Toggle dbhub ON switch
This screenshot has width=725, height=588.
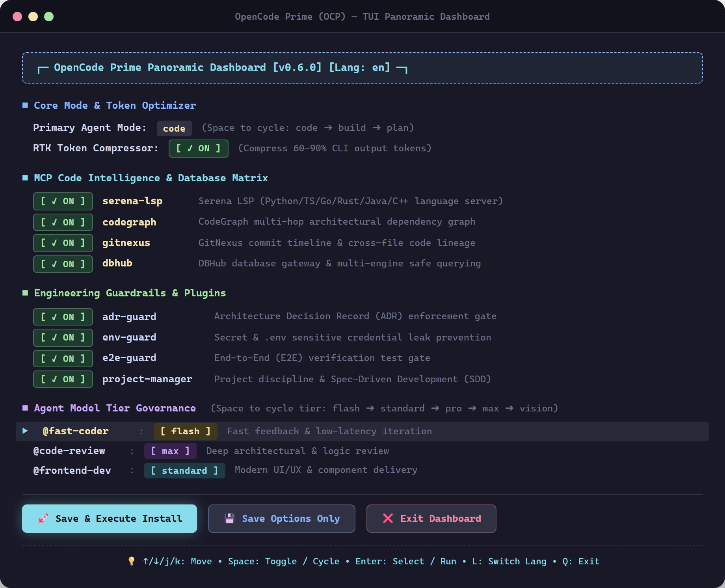[x=63, y=264]
